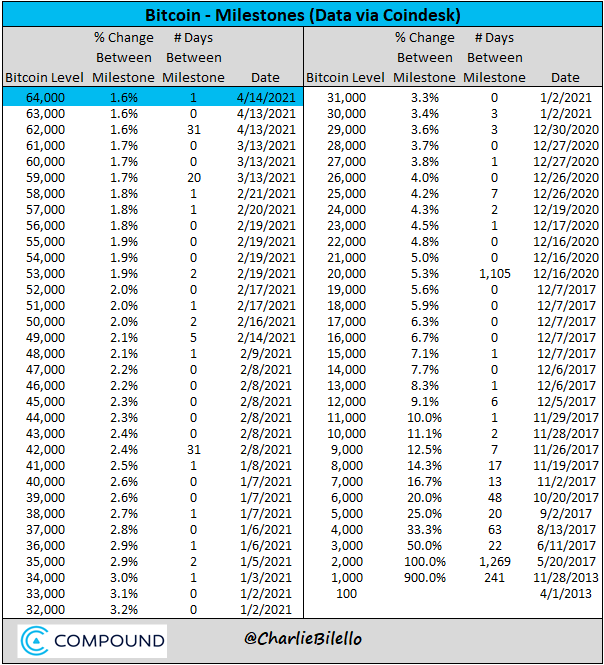Click the 12/17/2020 date cell

[x=566, y=226]
